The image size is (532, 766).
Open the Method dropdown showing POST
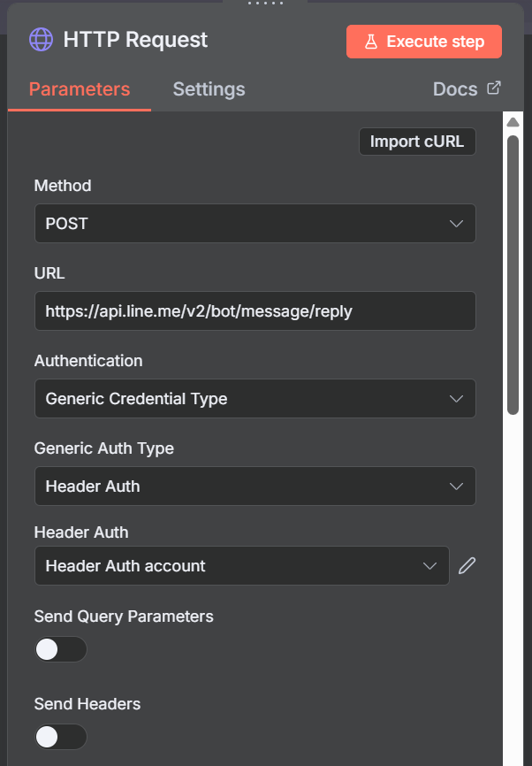coord(255,224)
